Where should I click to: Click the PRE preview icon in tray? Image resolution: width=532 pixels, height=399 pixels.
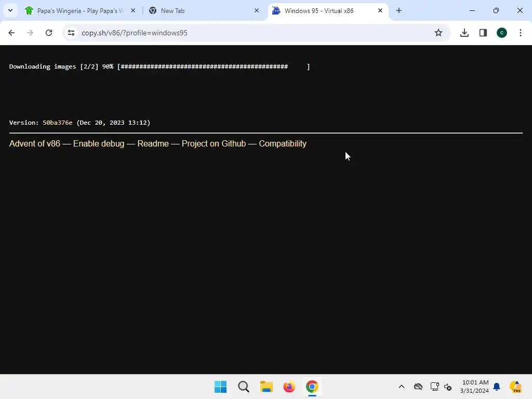tap(515, 387)
